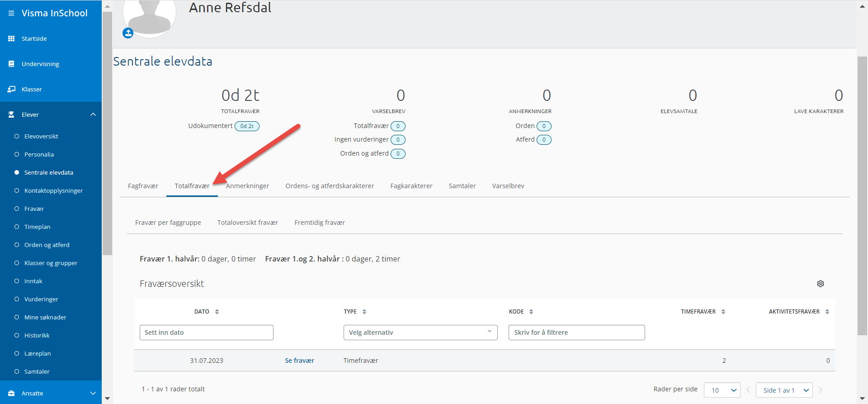Open table settings gear icon
Screen dimensions: 868x404
(821, 284)
